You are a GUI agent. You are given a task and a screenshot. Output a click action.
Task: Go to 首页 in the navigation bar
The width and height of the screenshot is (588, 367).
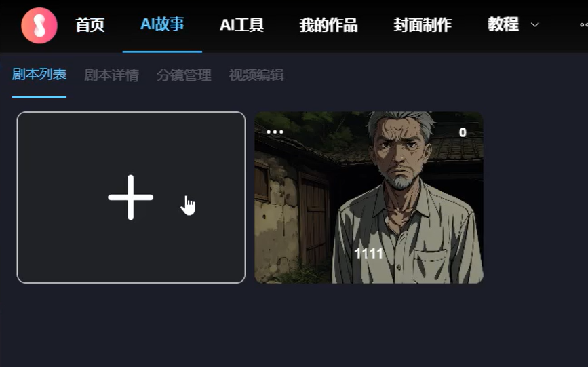[90, 25]
